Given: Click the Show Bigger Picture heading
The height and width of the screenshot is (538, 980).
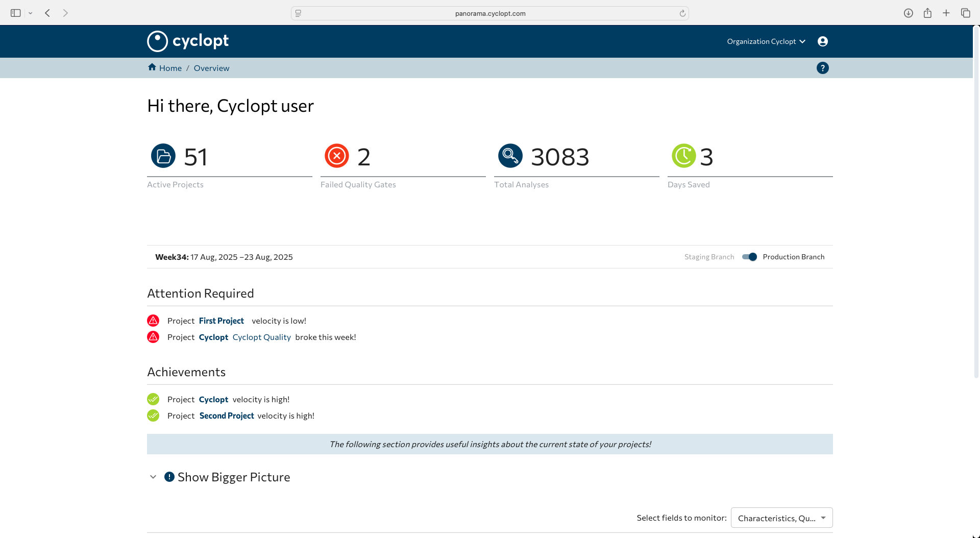Looking at the screenshot, I should [234, 477].
